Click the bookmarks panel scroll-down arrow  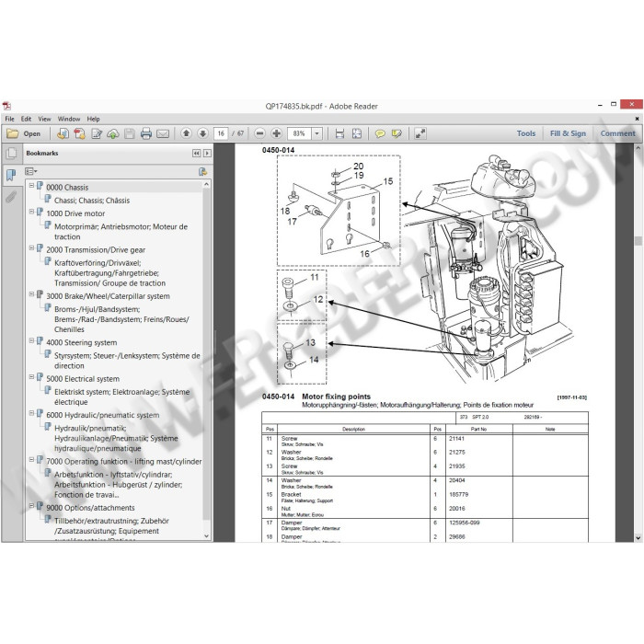click(207, 536)
